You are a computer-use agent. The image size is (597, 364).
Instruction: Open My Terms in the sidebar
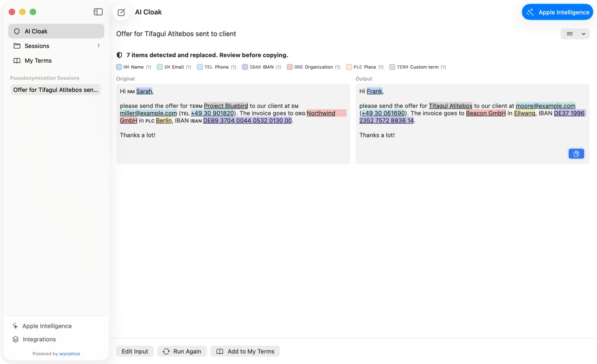pyautogui.click(x=56, y=60)
